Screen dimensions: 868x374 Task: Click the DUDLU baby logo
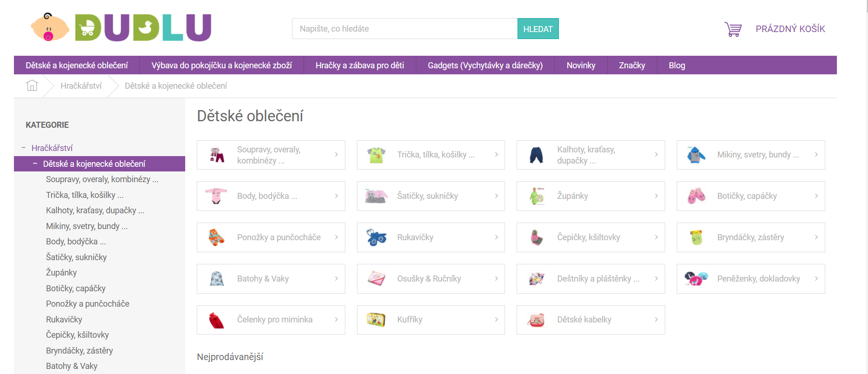(121, 27)
